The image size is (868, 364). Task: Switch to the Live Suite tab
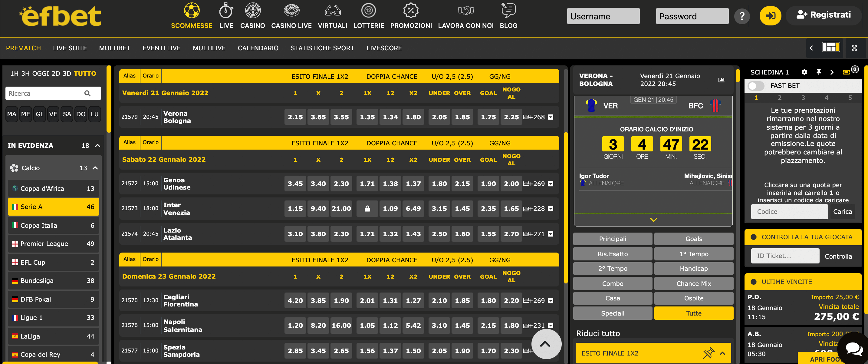[70, 48]
